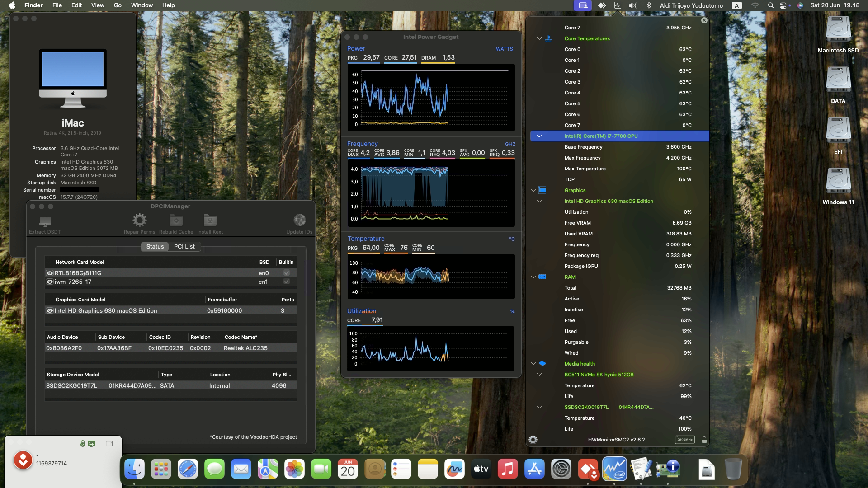The image size is (868, 488).
Task: Click Install Kext toolbar icon
Action: (210, 220)
